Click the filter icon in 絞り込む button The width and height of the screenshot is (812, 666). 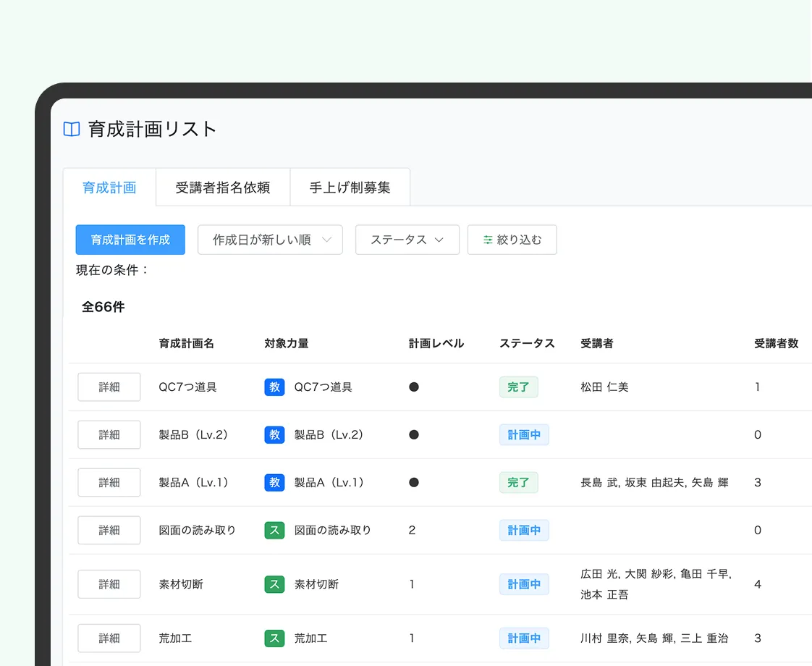click(488, 240)
